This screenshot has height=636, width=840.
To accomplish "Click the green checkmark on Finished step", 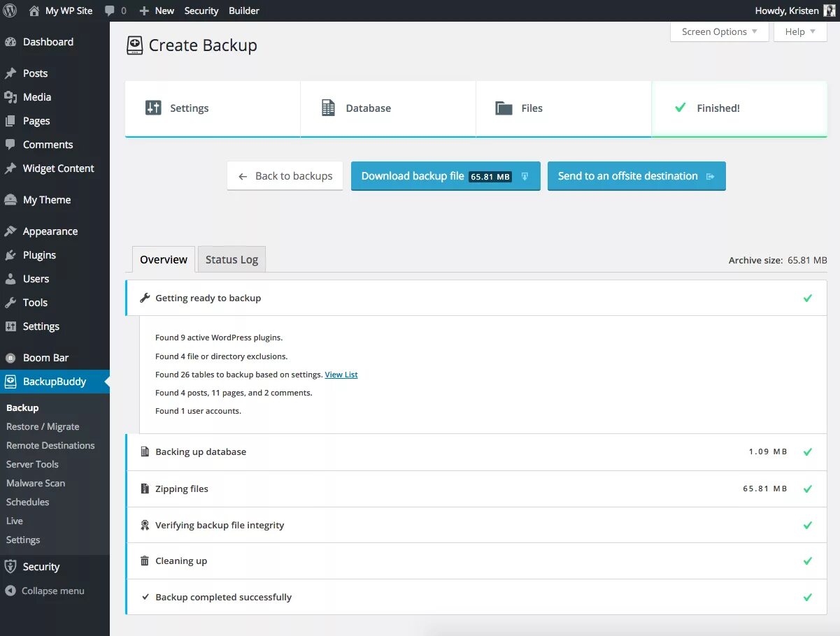I will [679, 108].
